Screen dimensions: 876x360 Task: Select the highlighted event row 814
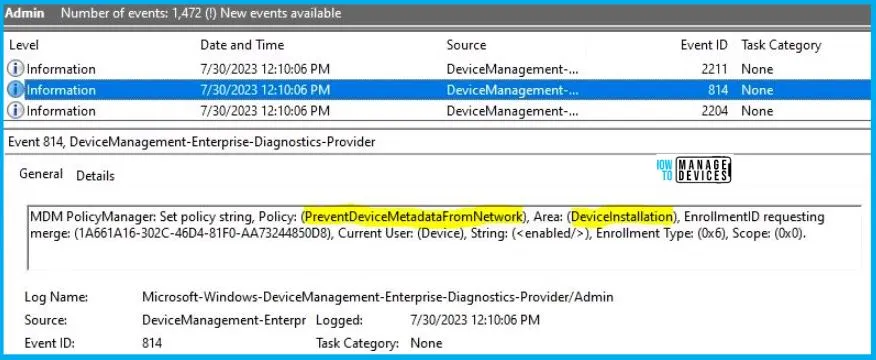(437, 90)
